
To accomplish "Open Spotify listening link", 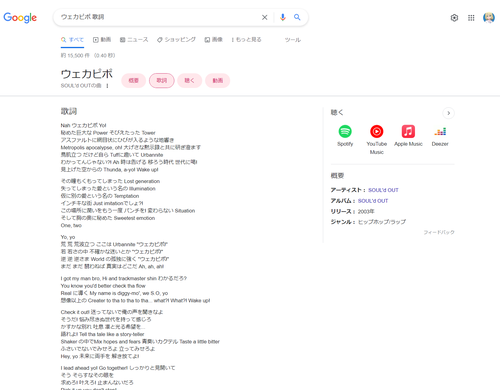I will click(x=345, y=136).
